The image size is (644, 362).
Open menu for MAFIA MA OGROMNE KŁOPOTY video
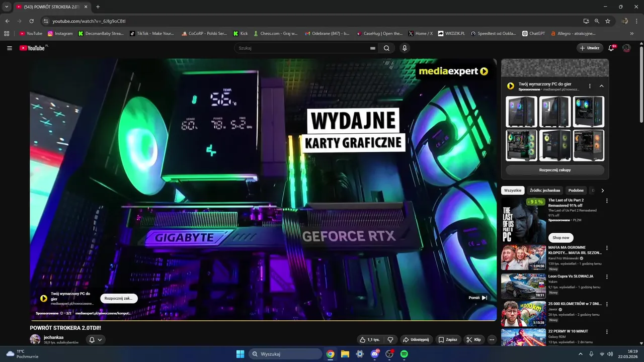pos(607,248)
